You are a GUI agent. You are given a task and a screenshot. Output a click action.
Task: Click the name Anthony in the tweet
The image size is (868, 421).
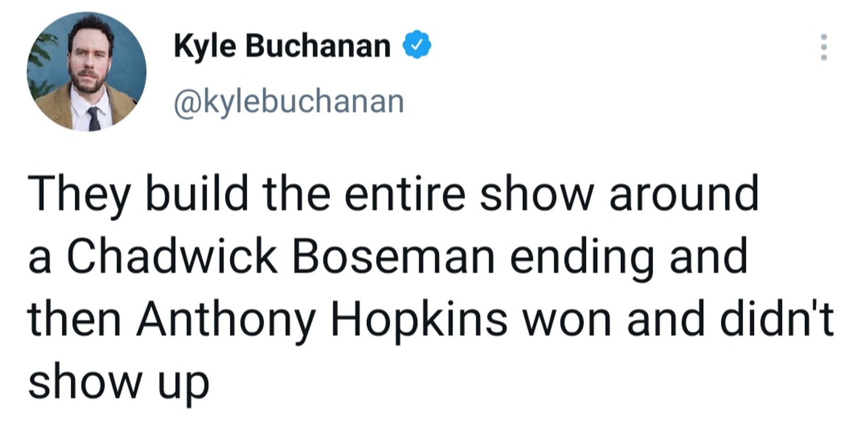pyautogui.click(x=226, y=319)
